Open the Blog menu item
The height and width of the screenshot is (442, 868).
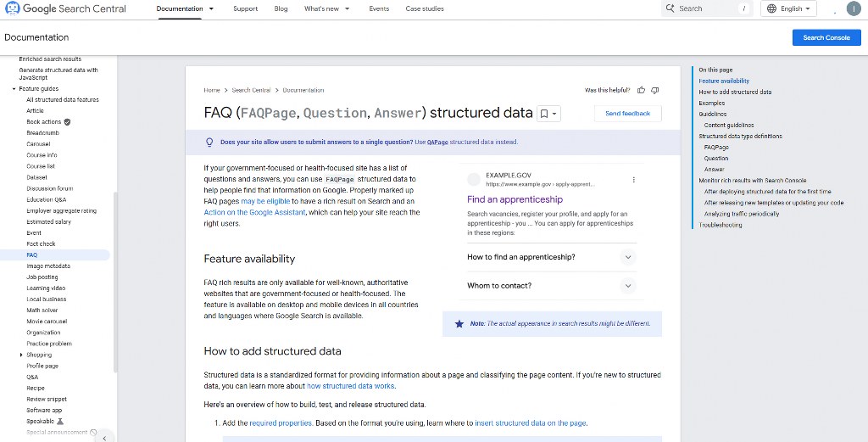[x=281, y=8]
